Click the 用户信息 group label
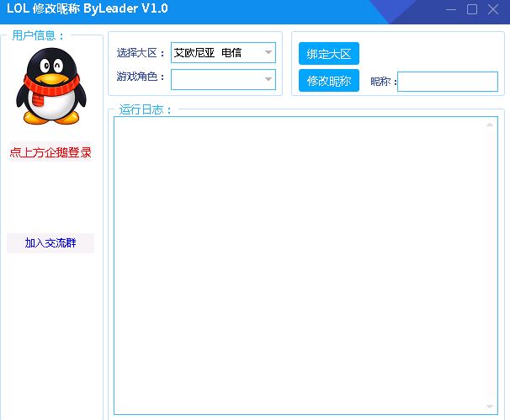Screen dimensions: 510x420 pyautogui.click(x=38, y=35)
